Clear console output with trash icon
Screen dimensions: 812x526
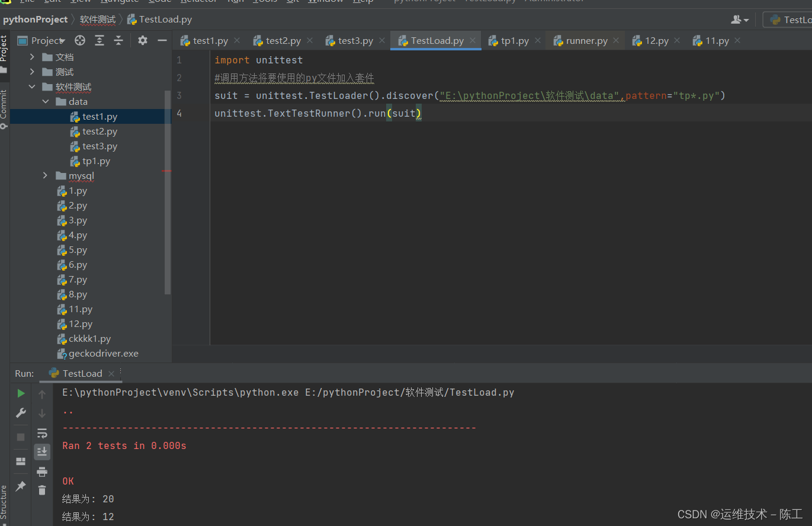point(42,490)
